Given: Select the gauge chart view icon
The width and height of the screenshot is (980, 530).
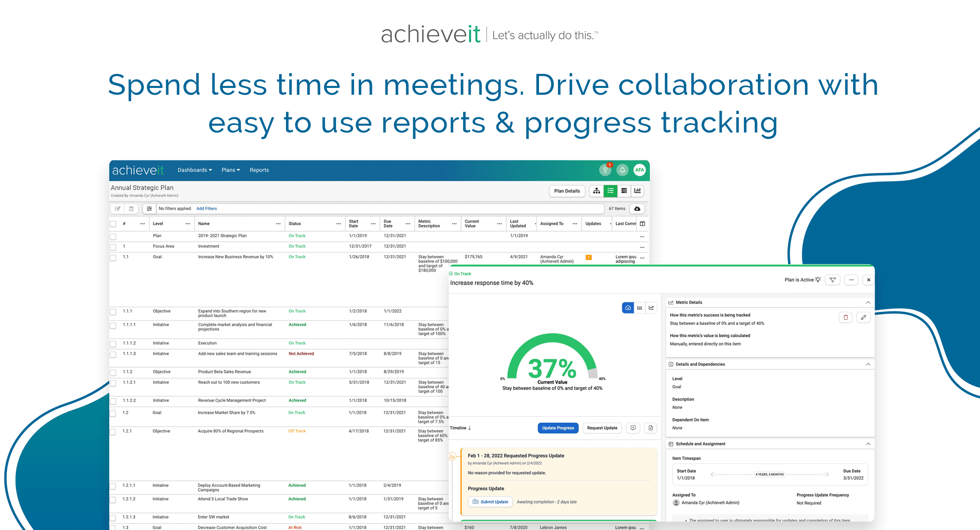Looking at the screenshot, I should (628, 308).
